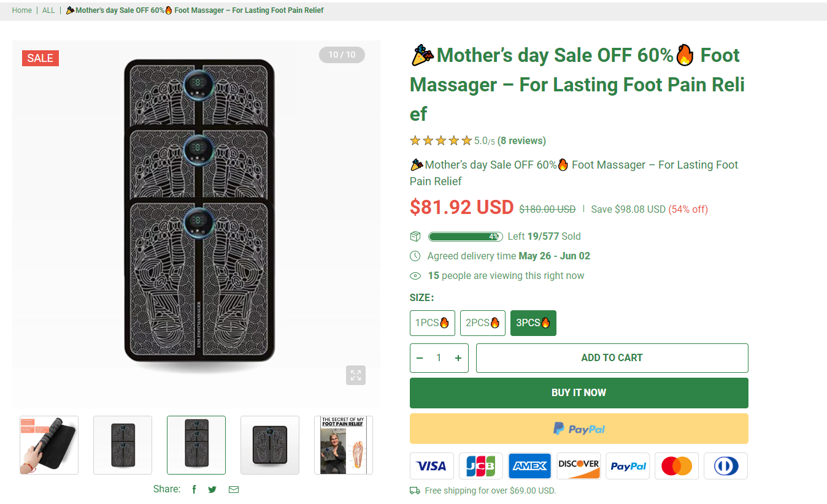The height and width of the screenshot is (504, 827).
Task: Add the foot massager to cart
Action: click(x=612, y=358)
